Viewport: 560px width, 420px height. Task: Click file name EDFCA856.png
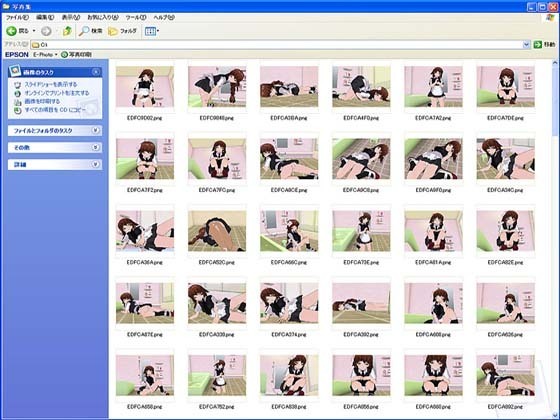pos(361,407)
